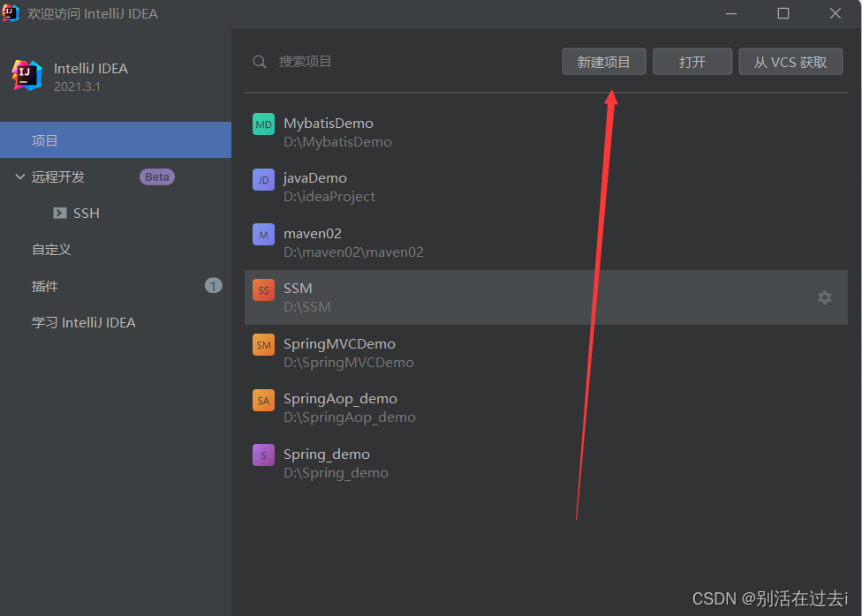The image size is (862, 616).
Task: Open the 插件 tab
Action: click(44, 286)
